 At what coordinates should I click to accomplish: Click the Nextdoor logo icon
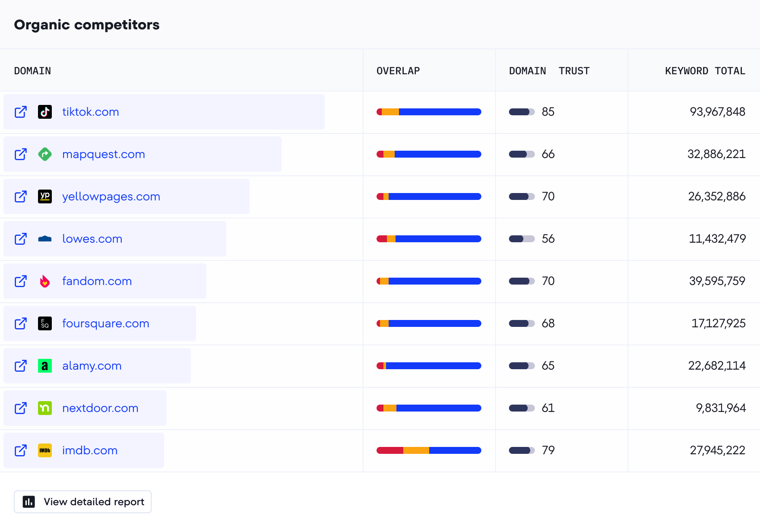point(45,408)
